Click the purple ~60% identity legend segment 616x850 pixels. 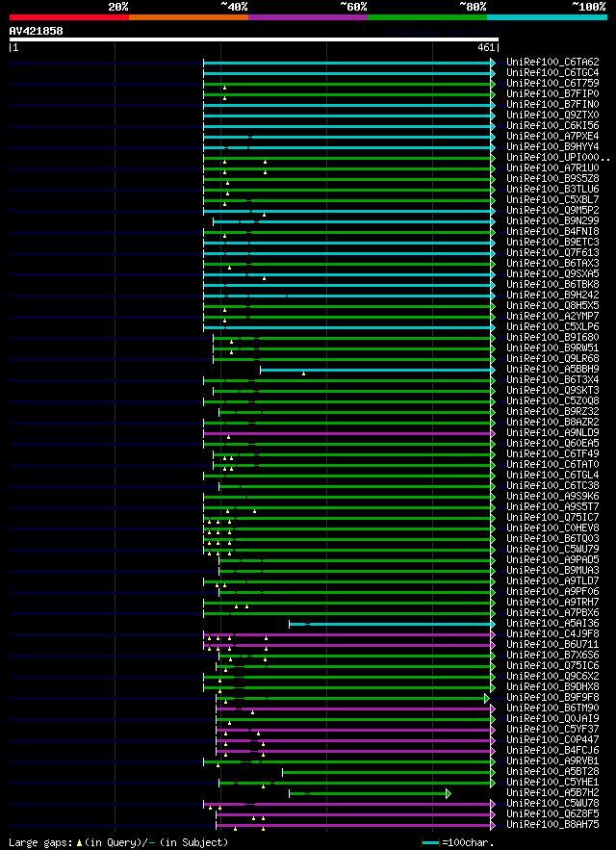point(308,16)
